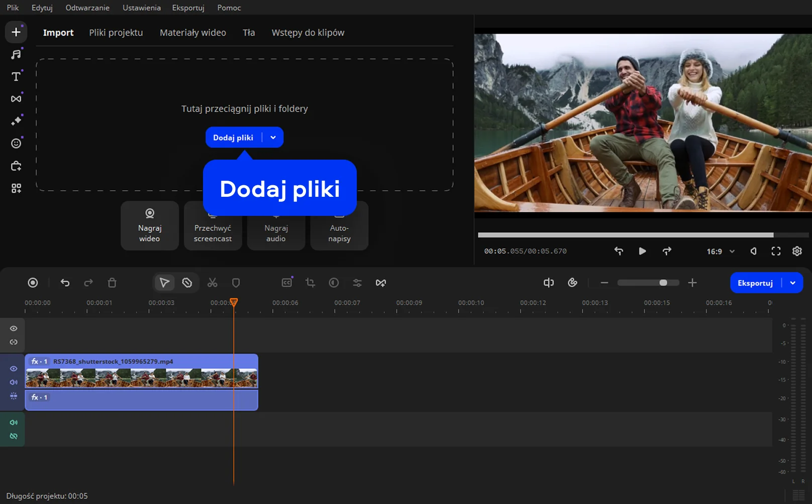Mute the audio track
Screen dimensions: 812x504
pos(14,423)
